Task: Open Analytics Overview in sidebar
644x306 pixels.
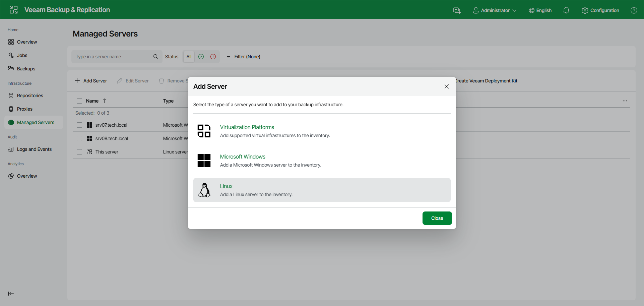Action: pos(27,176)
